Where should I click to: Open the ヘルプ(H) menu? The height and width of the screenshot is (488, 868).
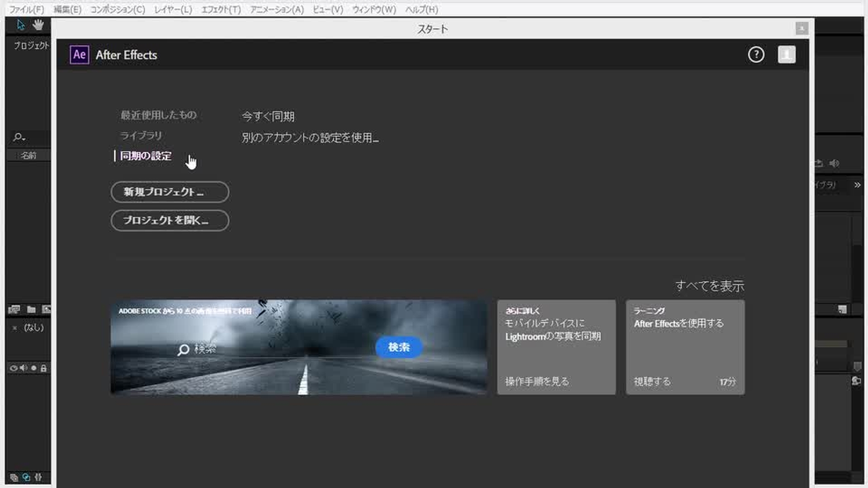tap(421, 9)
